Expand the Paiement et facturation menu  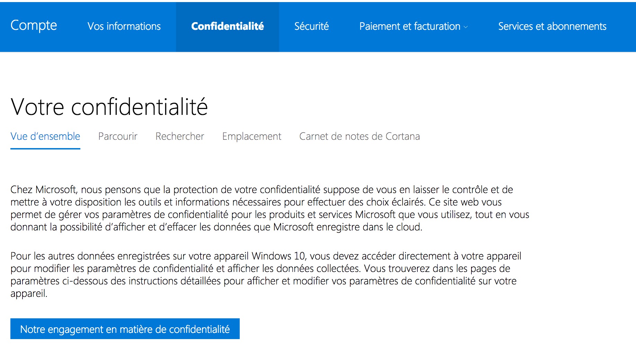pyautogui.click(x=409, y=26)
